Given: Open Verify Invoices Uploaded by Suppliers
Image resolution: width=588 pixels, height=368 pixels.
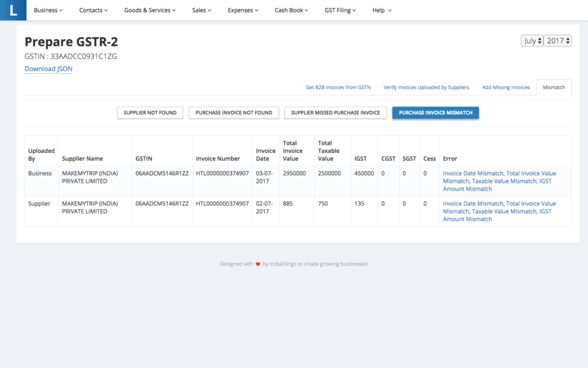Looking at the screenshot, I should coord(426,87).
